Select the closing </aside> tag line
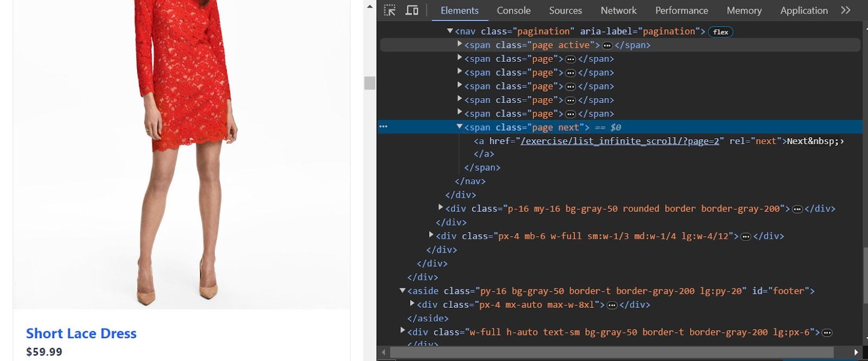868x361 pixels. tap(428, 319)
